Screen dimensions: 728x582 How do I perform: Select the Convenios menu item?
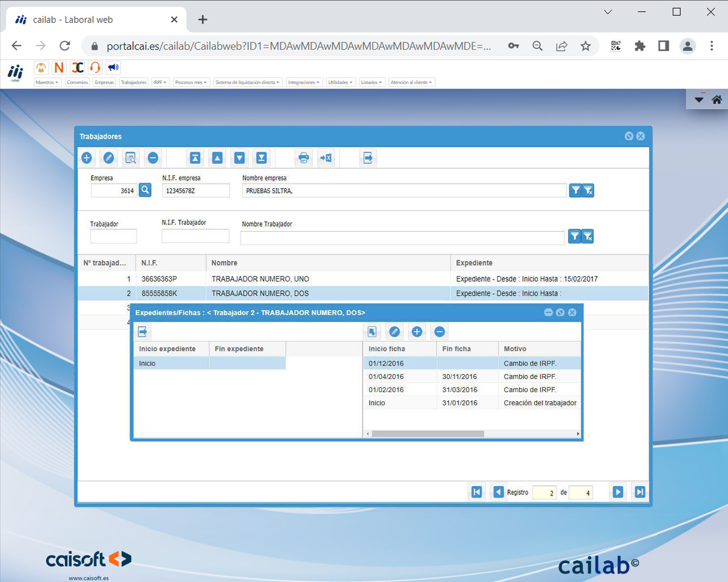tap(77, 82)
